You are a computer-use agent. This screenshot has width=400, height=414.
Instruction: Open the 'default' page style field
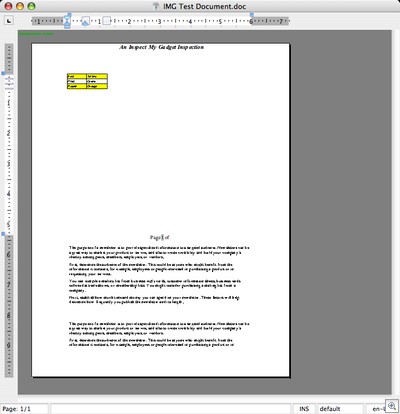coord(340,409)
